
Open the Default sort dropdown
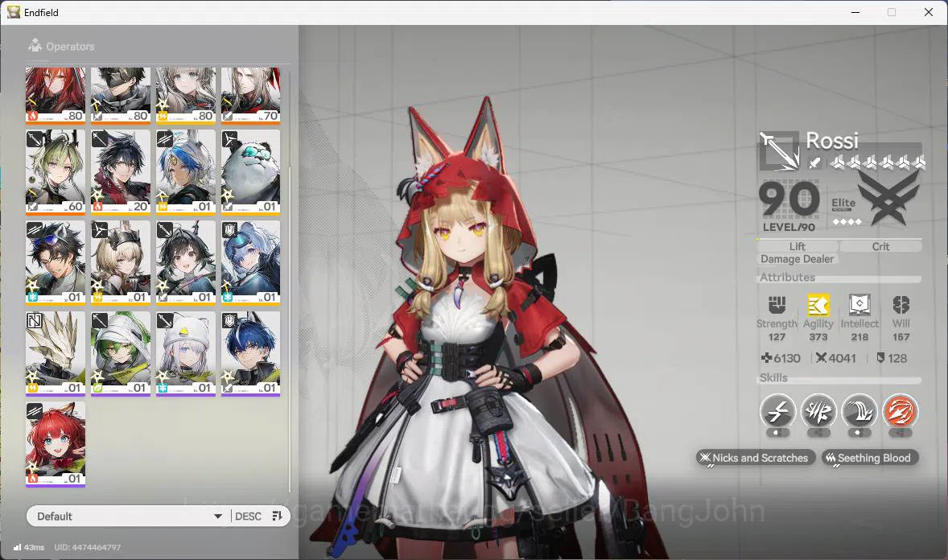pyautogui.click(x=128, y=516)
